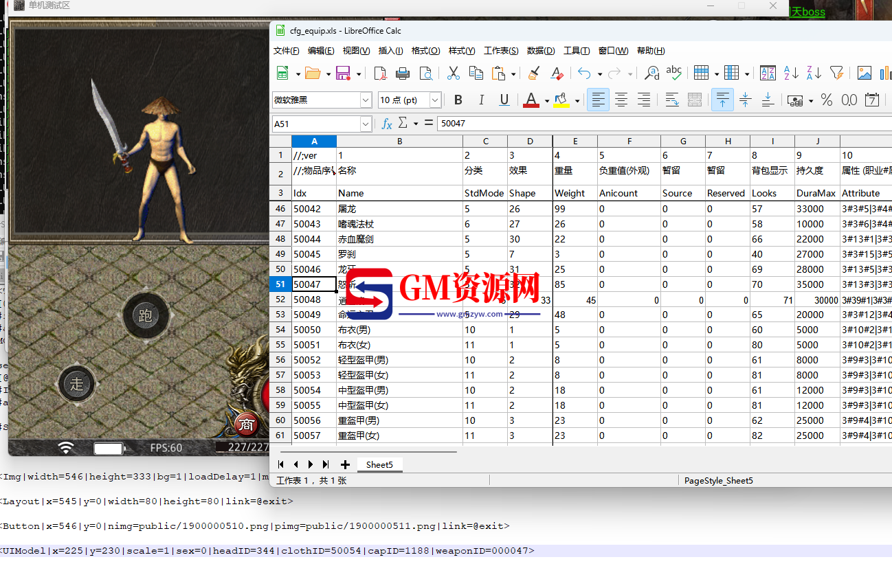Click the formula equals sign icon
Image resolution: width=892 pixels, height=588 pixels.
(428, 124)
